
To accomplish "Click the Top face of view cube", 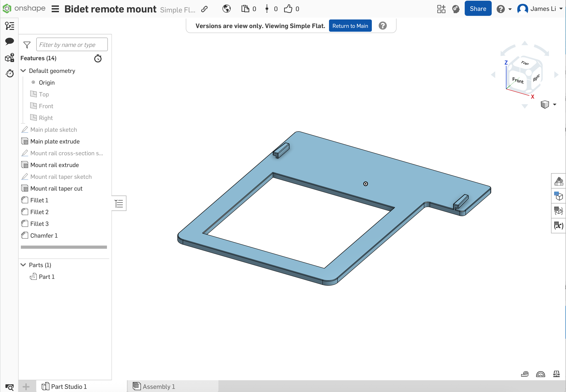I will click(x=525, y=63).
